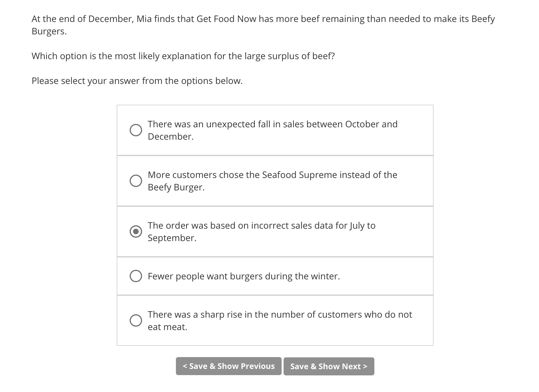
Task: Click the radio circle for the winter burgers option
Action: click(x=136, y=276)
